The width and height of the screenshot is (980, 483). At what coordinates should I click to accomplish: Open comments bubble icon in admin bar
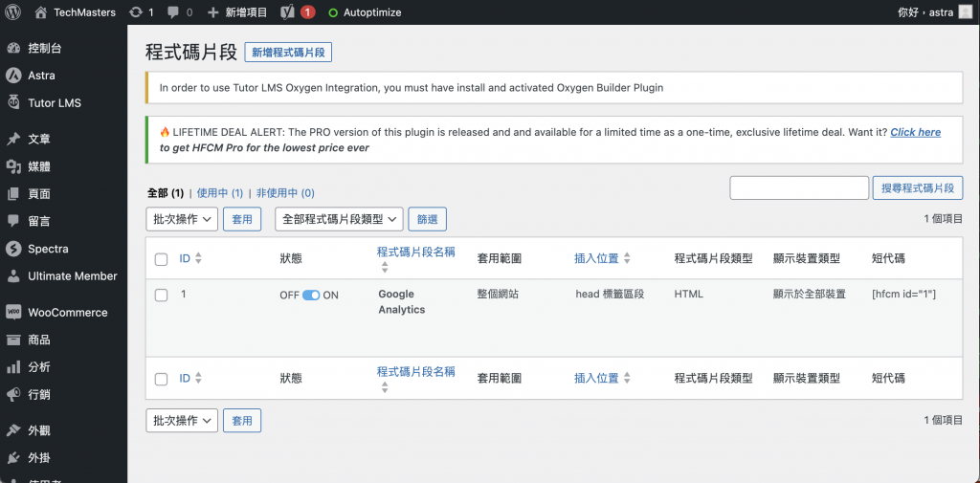point(173,11)
